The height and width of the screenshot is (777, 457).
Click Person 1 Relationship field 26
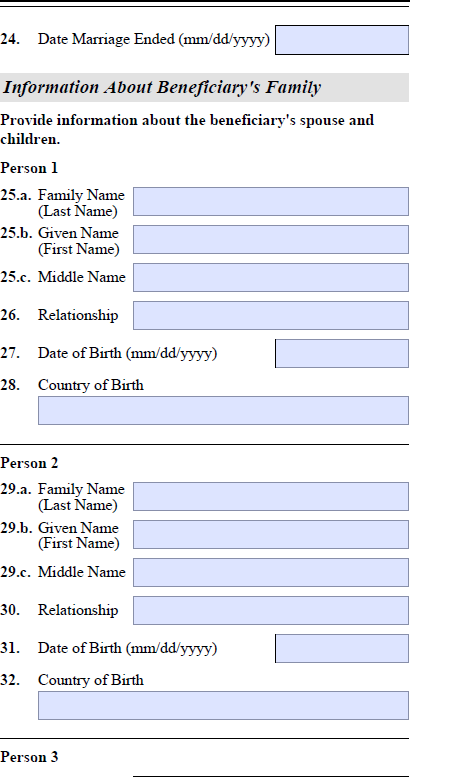[x=271, y=315]
